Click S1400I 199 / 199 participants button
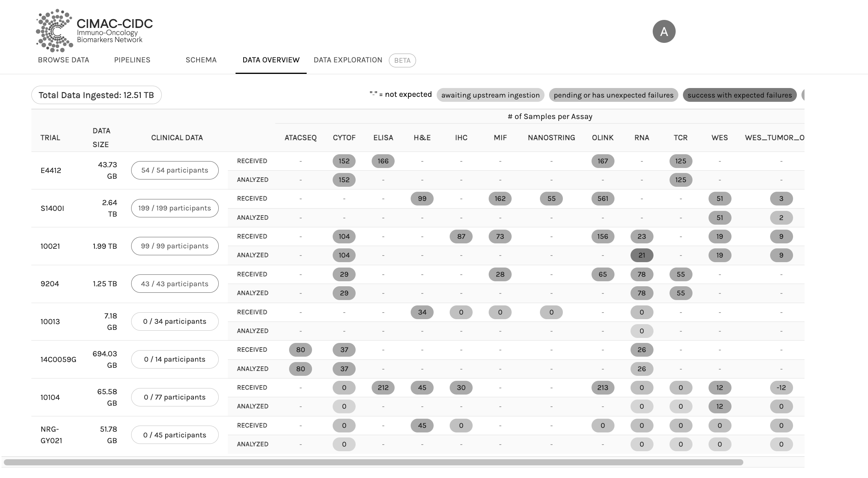 click(x=175, y=208)
